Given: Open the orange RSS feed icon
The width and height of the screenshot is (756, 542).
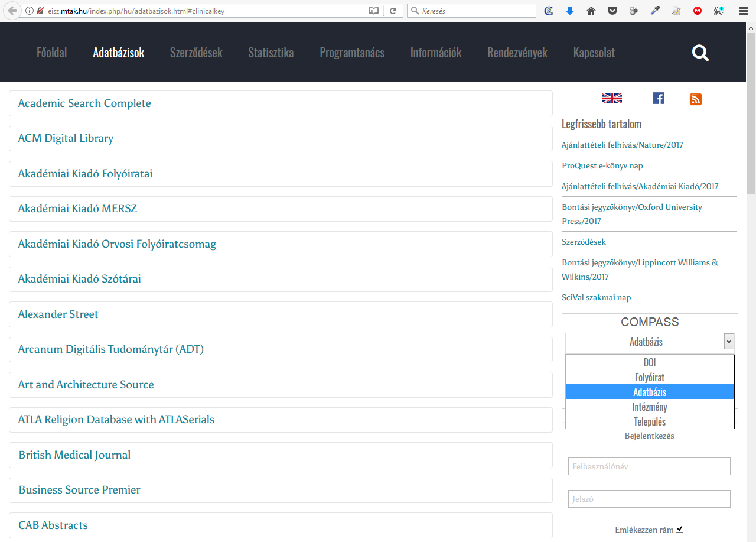Looking at the screenshot, I should 696,99.
